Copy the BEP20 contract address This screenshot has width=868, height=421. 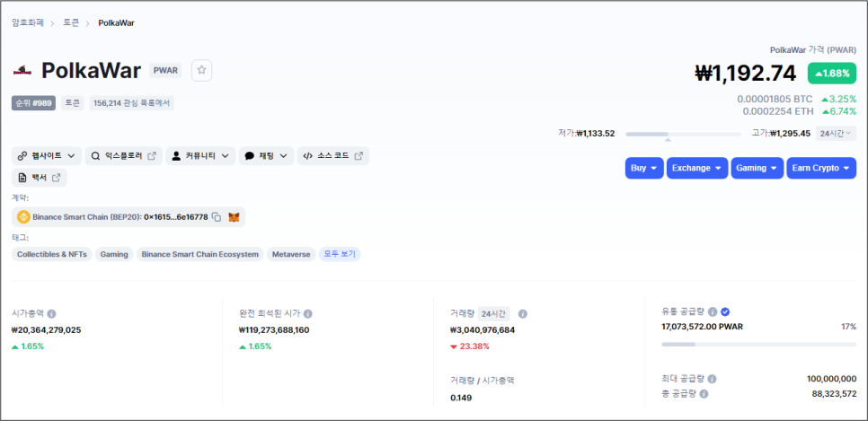(x=217, y=217)
